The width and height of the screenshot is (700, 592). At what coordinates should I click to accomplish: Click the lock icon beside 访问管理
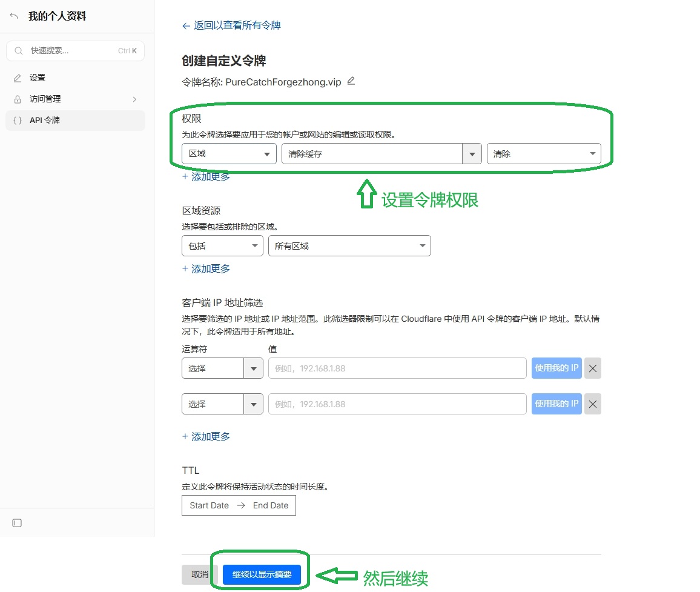pos(18,99)
